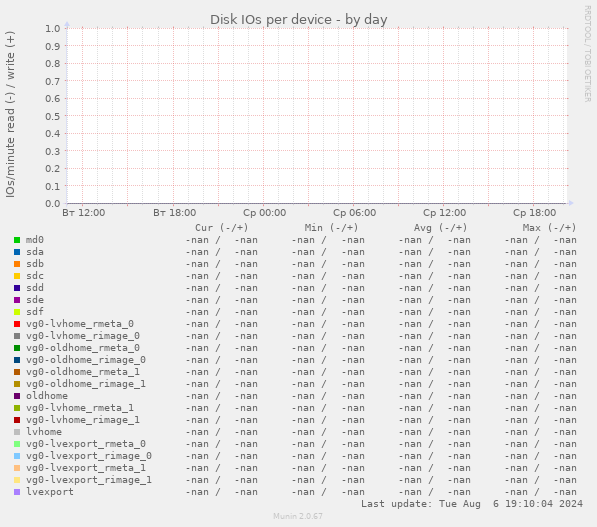The height and width of the screenshot is (527, 597).
Task: Click the light gray lvhome swatch
Action: click(x=17, y=432)
